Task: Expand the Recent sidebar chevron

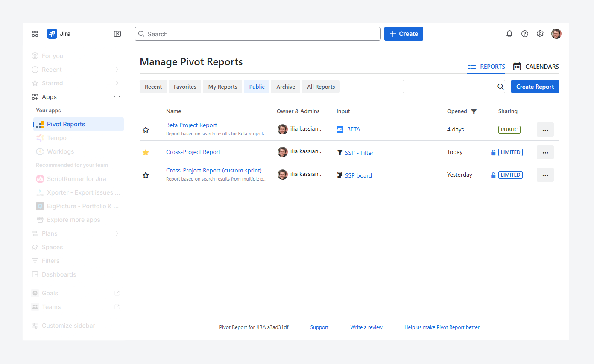Action: click(x=117, y=70)
